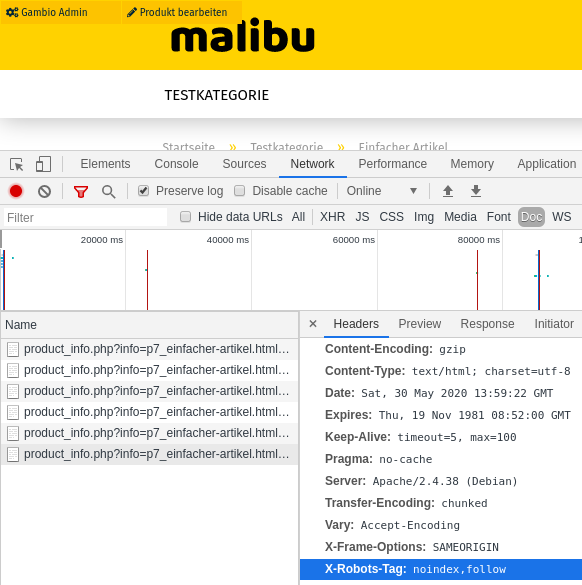582x585 pixels.
Task: Toggle the device toolbar icon
Action: 43,164
